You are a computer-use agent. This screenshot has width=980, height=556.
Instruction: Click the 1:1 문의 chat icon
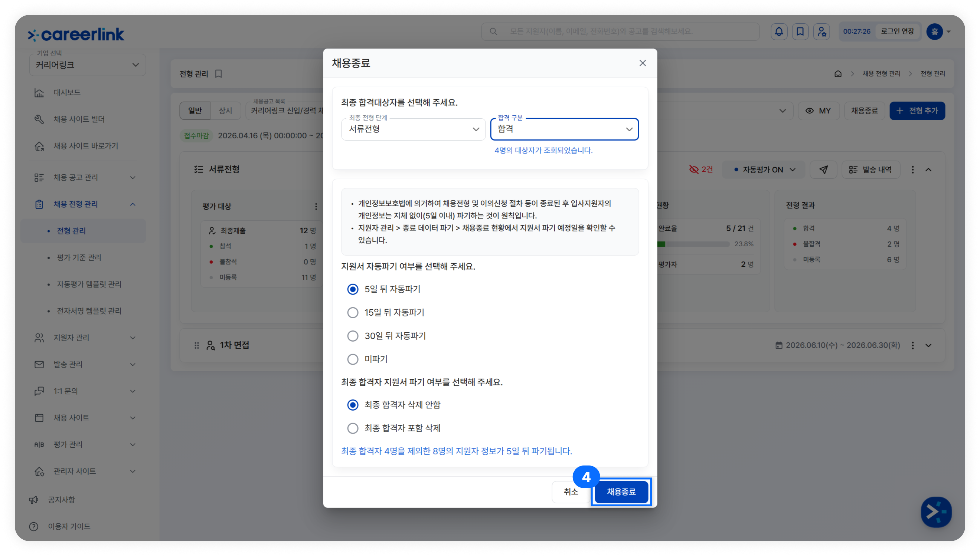(39, 391)
